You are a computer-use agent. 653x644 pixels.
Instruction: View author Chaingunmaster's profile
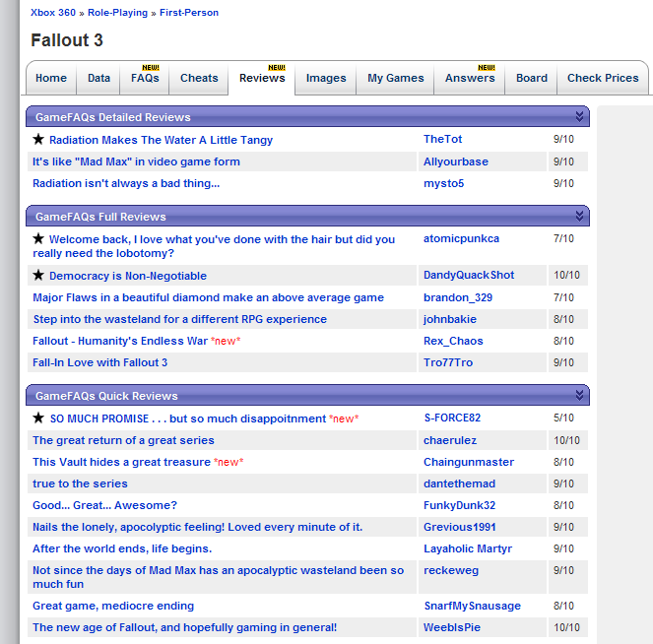469,462
